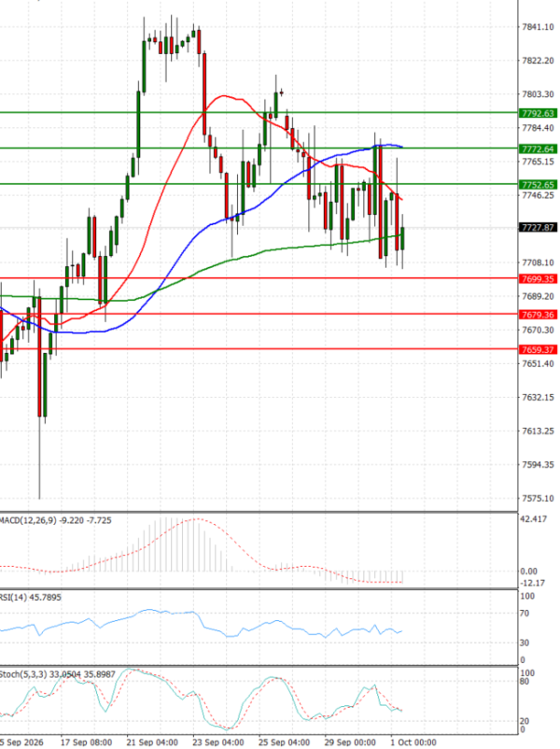Click the 7632.15 price axis value

(538, 398)
